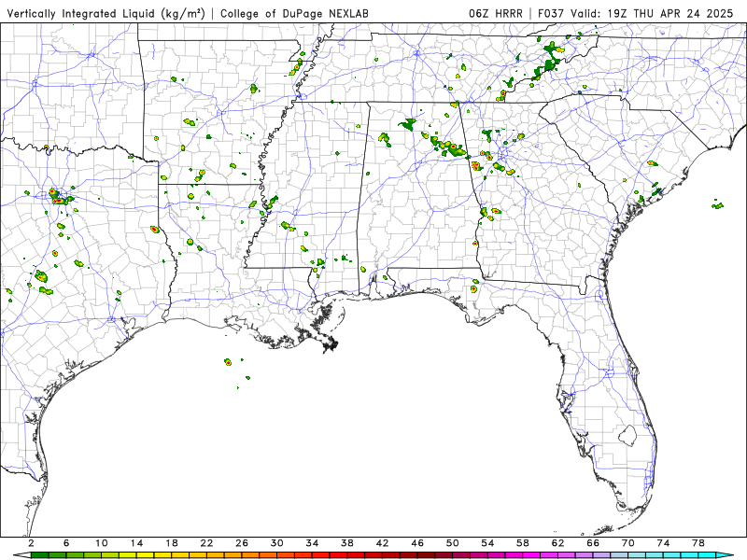Click the offshore storm cell east of South Carolina
Image resolution: width=747 pixels, height=560 pixels.
(x=717, y=205)
